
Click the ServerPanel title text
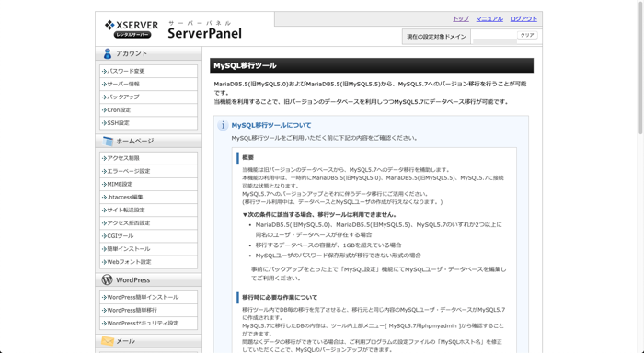click(204, 33)
